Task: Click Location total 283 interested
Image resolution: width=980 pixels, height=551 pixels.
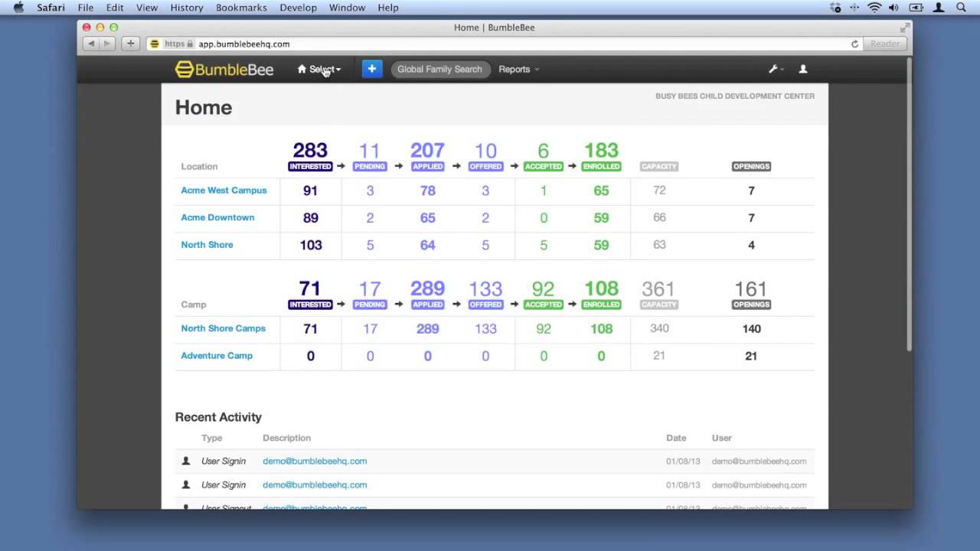Action: pyautogui.click(x=310, y=150)
